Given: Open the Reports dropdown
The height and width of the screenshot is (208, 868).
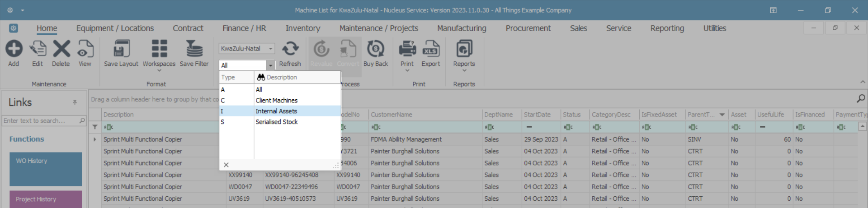Looking at the screenshot, I should click(464, 70).
